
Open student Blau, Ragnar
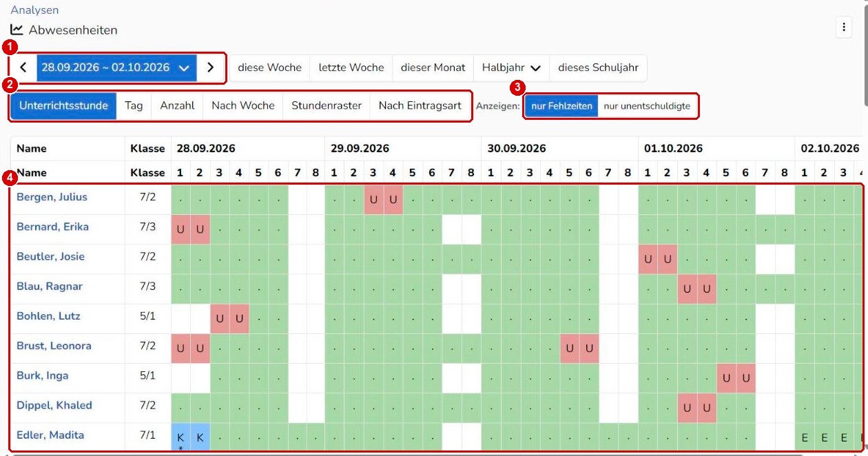pos(50,286)
